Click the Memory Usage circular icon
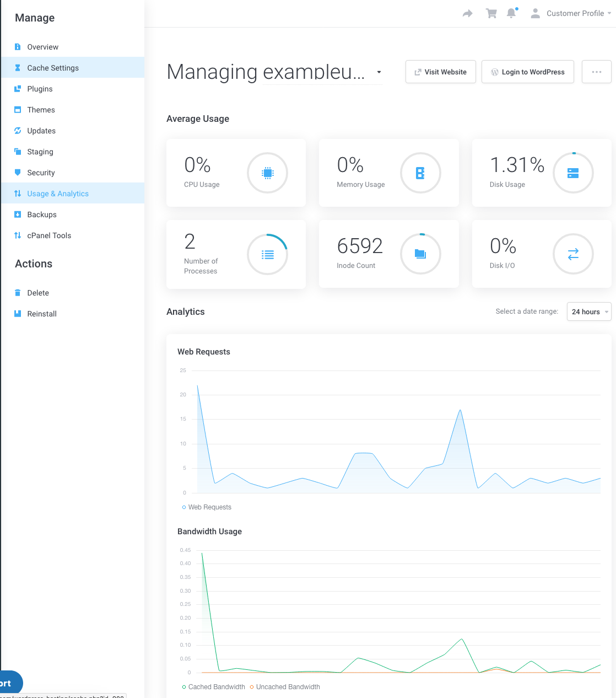This screenshot has width=616, height=698. point(420,173)
